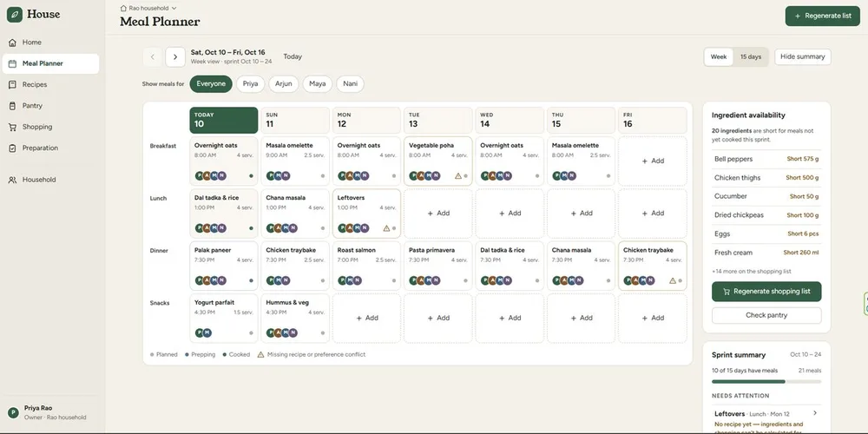Go to Pantry in sidebar
The image size is (868, 434).
coord(50,106)
